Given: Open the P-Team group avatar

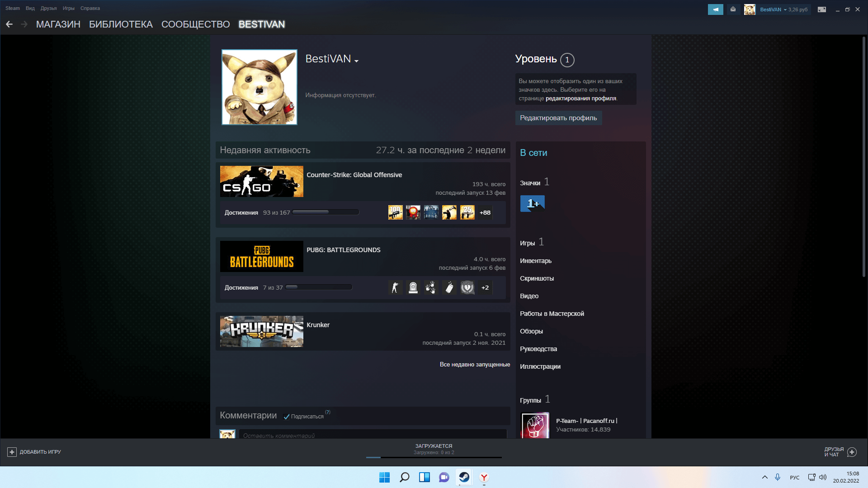Looking at the screenshot, I should [x=535, y=425].
